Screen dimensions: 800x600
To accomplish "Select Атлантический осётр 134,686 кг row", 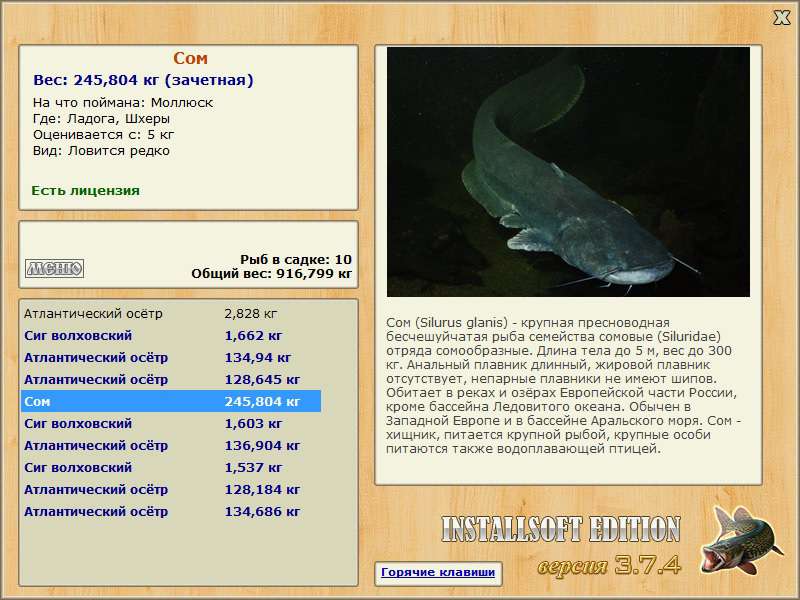I will 171,511.
